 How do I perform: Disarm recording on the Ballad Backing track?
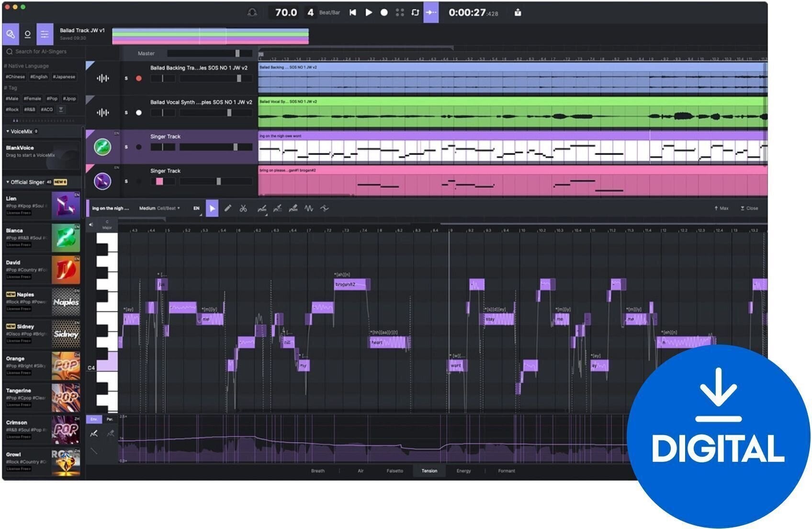(139, 77)
